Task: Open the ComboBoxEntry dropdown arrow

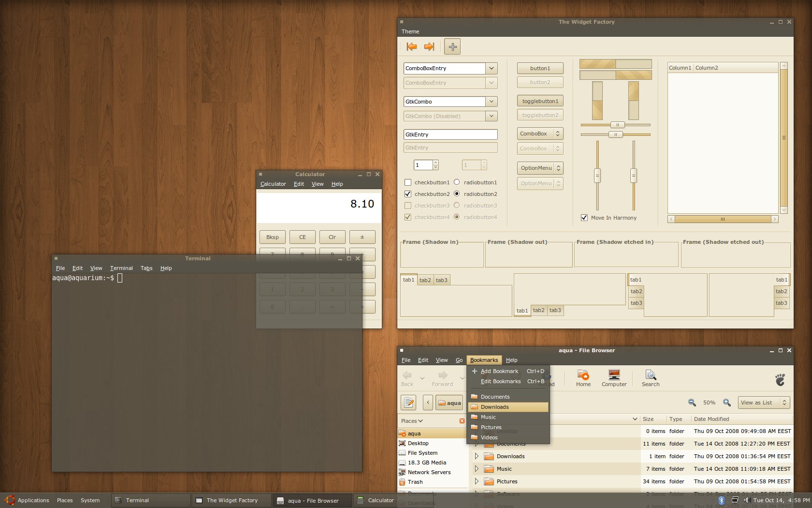Action: (492, 68)
